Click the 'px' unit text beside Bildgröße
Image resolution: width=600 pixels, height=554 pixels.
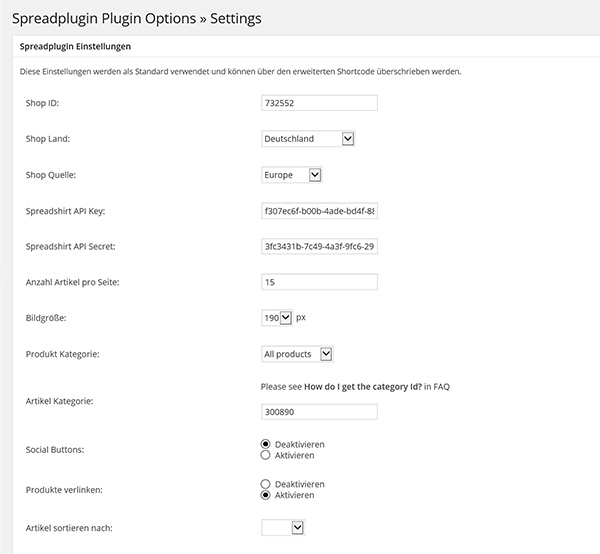point(301,318)
